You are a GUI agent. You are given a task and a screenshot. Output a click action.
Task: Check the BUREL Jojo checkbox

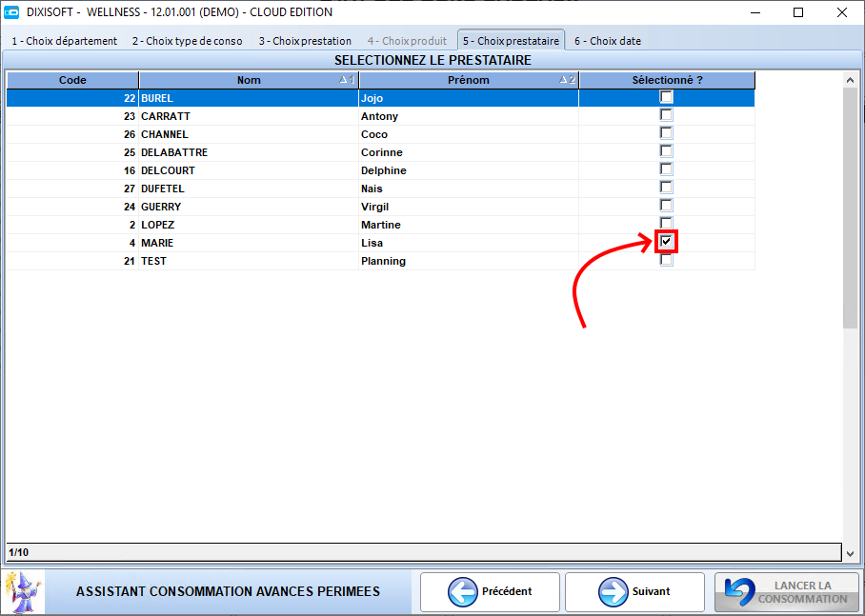pos(667,97)
